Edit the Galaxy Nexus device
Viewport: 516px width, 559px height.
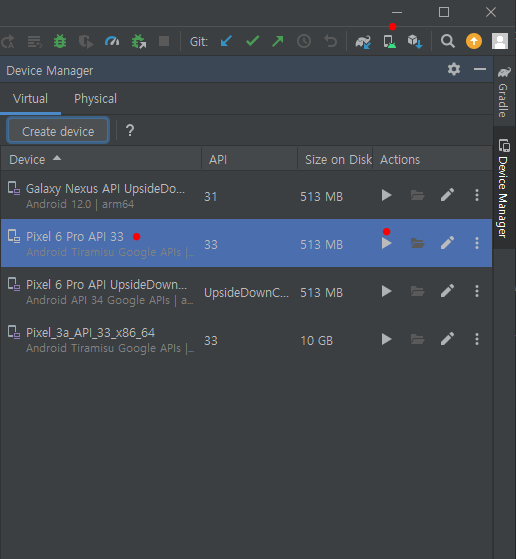click(447, 195)
